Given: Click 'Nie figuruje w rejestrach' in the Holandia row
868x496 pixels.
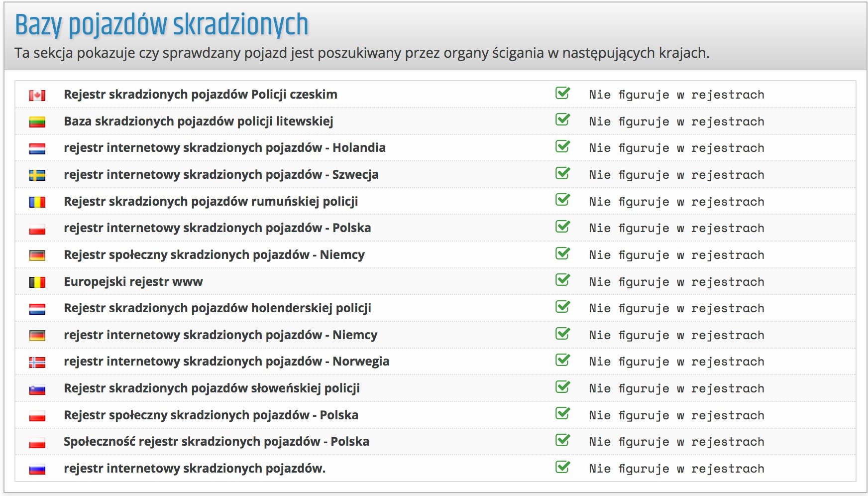Looking at the screenshot, I should (x=676, y=148).
